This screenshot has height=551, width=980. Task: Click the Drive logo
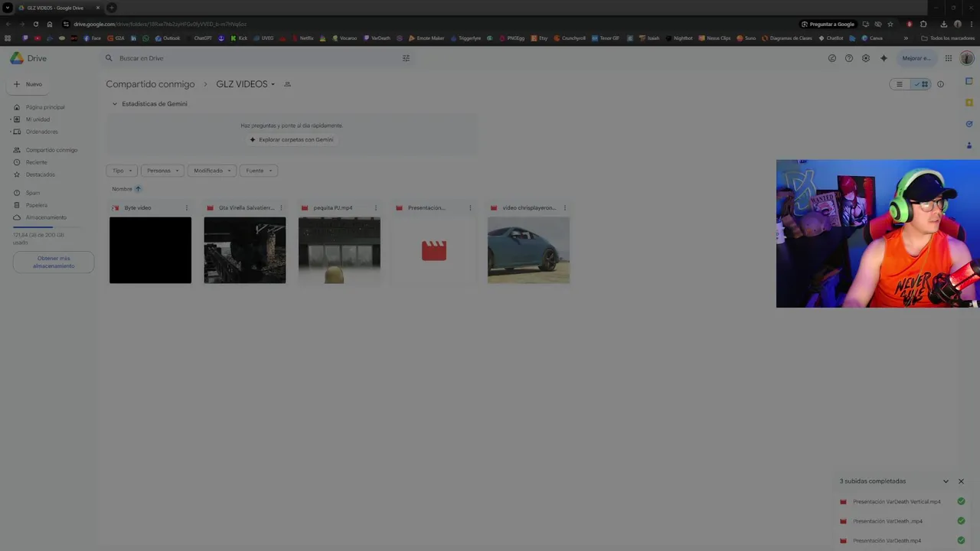[28, 58]
